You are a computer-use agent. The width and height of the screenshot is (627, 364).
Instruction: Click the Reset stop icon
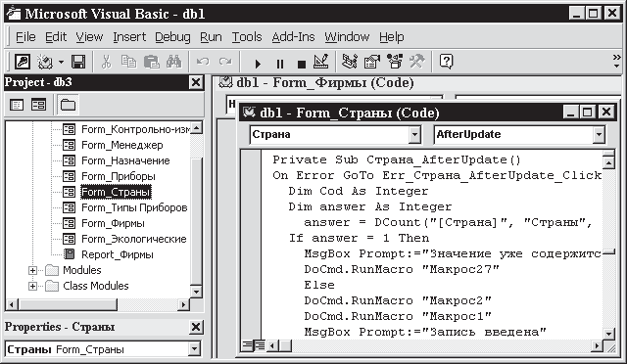click(x=302, y=64)
